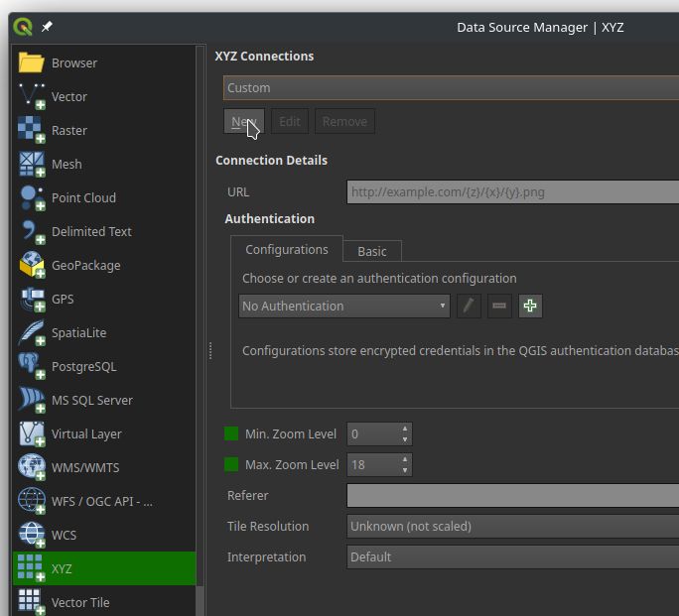679x616 pixels.
Task: Expand the Interpretation Default dropdown
Action: tap(512, 556)
